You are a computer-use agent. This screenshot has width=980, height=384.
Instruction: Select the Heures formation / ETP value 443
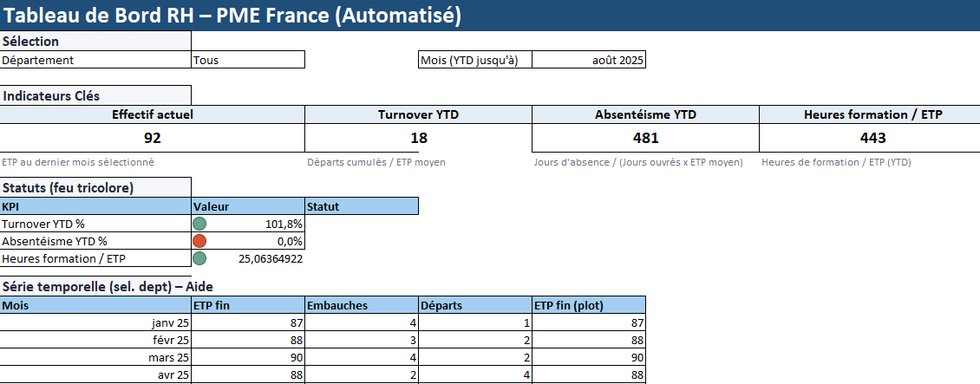pyautogui.click(x=872, y=138)
